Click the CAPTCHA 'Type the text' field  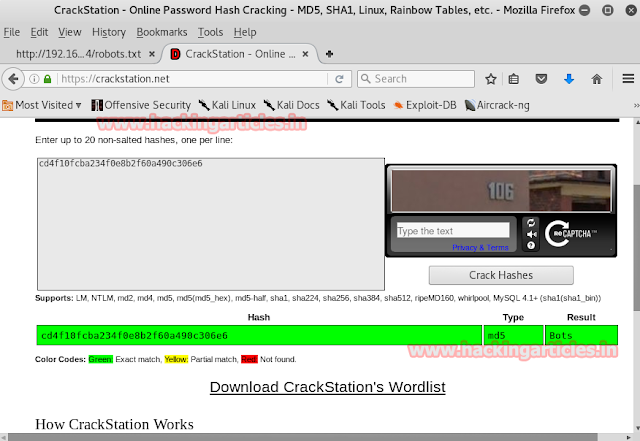453,230
